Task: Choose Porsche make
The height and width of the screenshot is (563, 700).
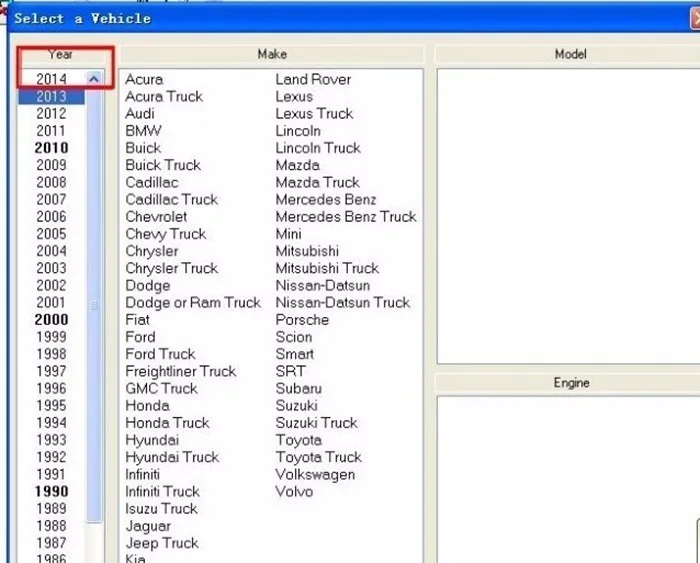Action: 302,320
